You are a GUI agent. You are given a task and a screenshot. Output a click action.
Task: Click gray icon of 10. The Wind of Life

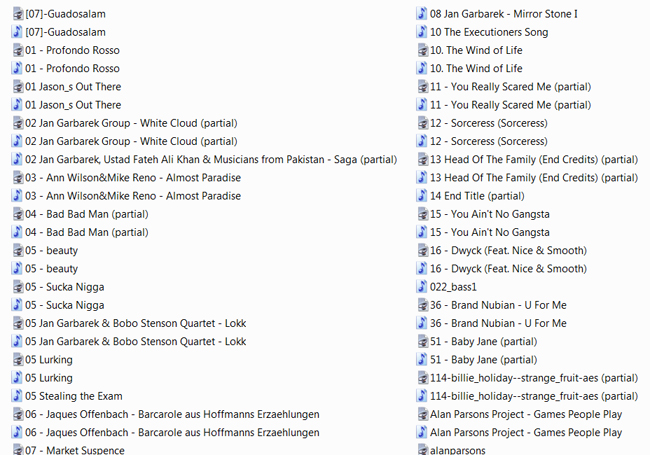click(422, 51)
